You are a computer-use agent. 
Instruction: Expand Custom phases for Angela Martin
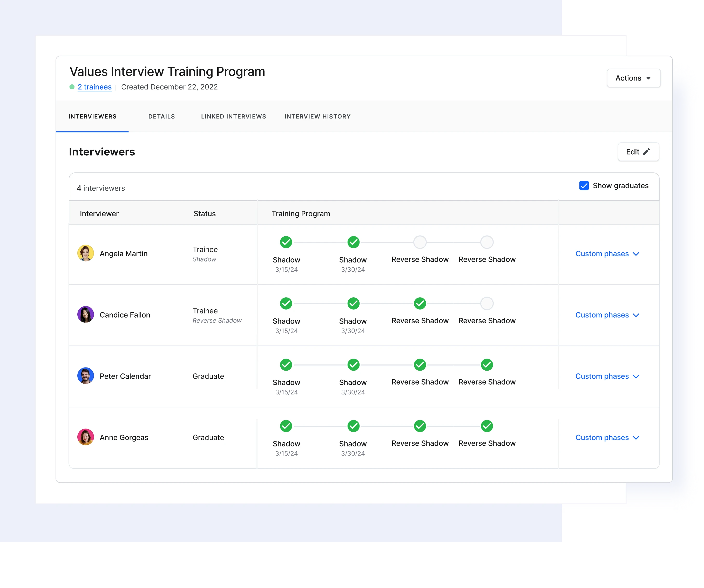click(x=607, y=254)
